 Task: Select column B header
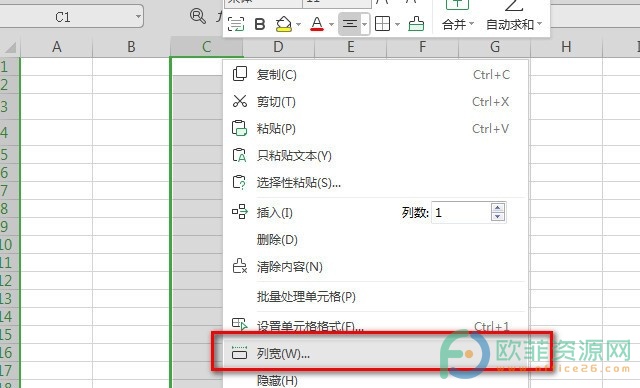pyautogui.click(x=131, y=47)
